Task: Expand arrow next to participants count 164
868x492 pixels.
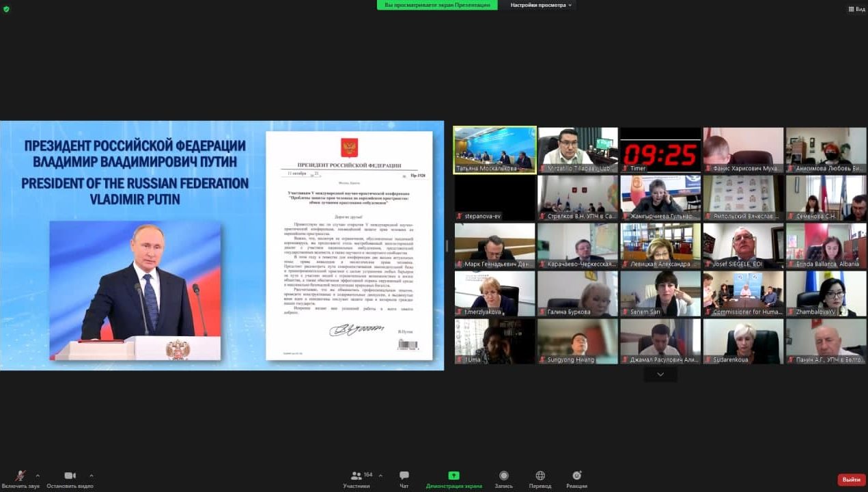Action: coord(380,476)
